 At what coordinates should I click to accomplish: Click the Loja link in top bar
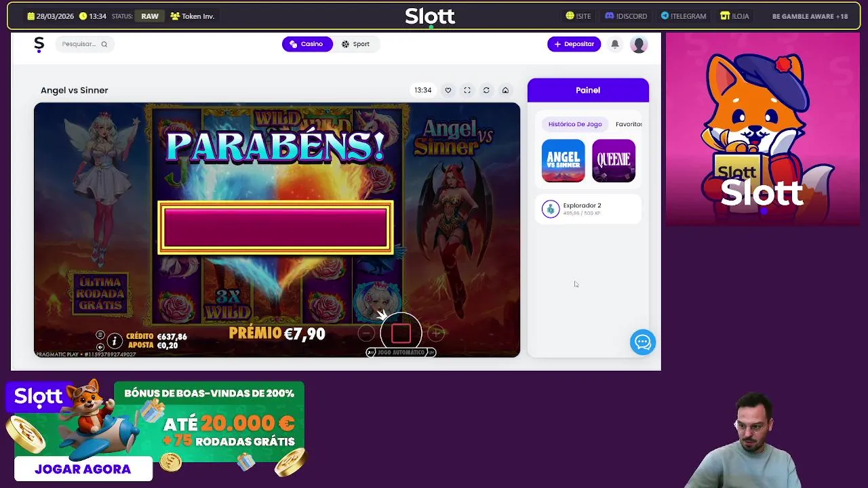[x=735, y=16]
